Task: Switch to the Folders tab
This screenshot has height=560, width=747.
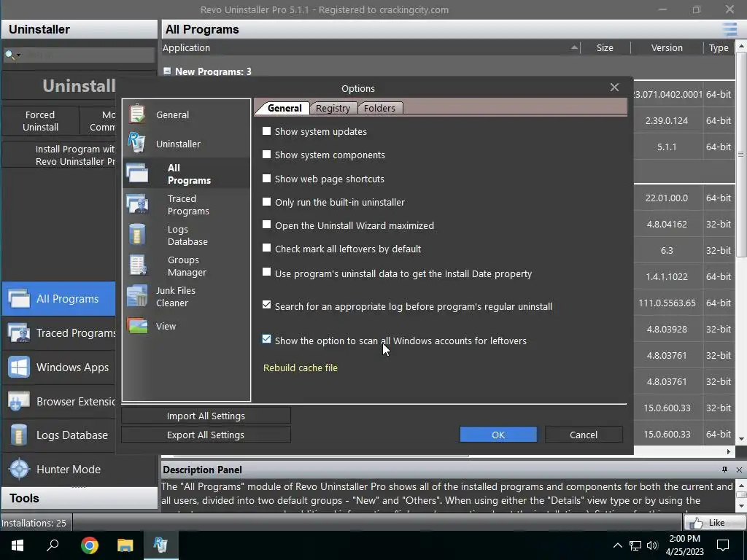Action: click(x=379, y=108)
